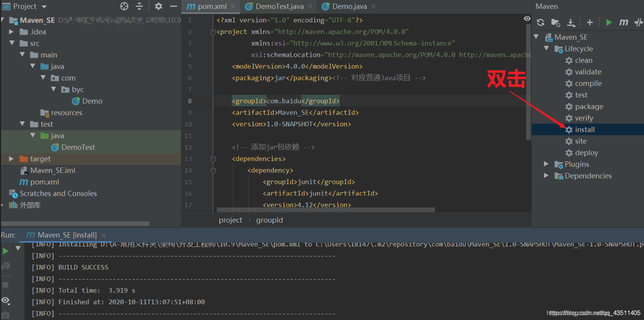The image size is (644, 320).
Task: Close the DemoTest.java tab
Action: point(310,6)
